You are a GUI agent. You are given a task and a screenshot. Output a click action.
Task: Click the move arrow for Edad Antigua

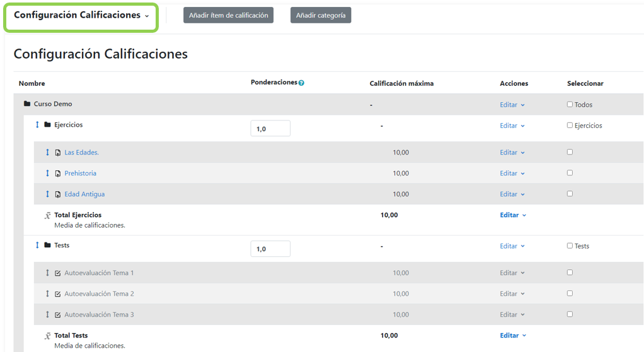[x=47, y=194]
